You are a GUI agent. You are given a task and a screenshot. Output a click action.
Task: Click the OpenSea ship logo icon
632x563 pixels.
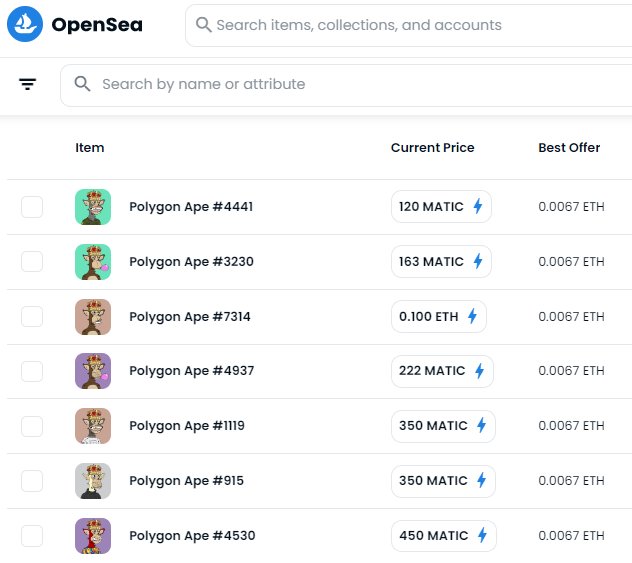[25, 24]
